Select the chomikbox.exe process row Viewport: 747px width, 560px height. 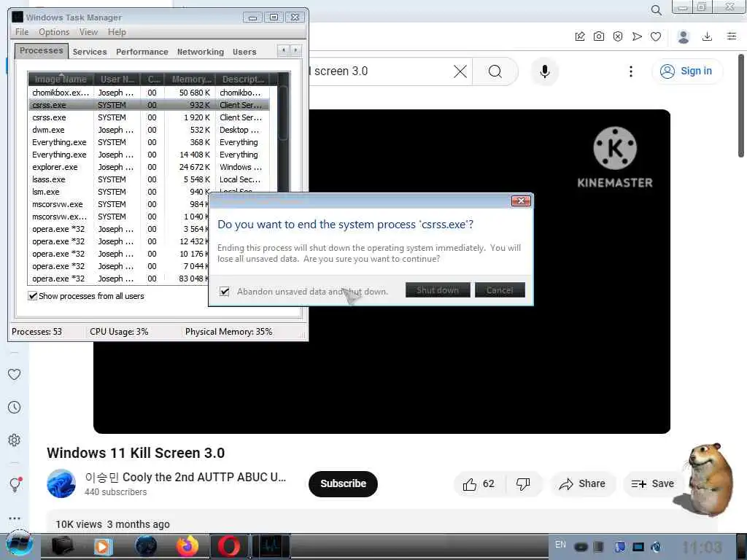[x=149, y=93]
